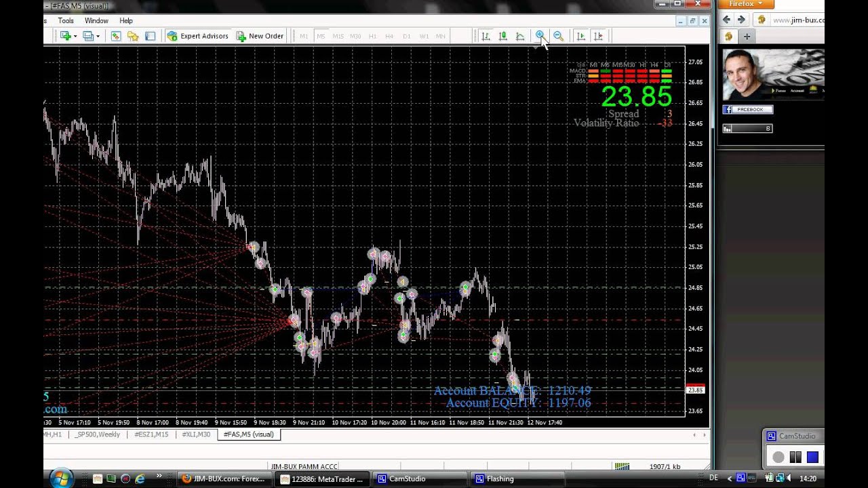Toggle the chart shift icon
The width and height of the screenshot is (868, 488).
pos(598,36)
